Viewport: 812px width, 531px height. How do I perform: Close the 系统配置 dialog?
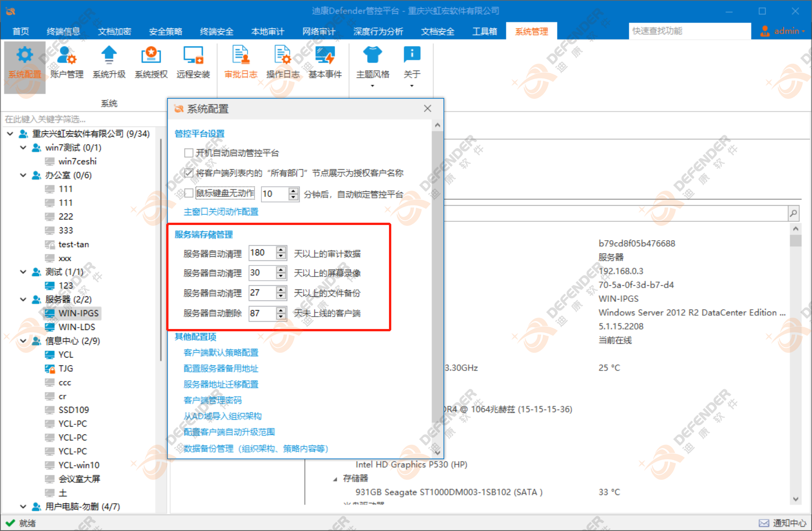tap(428, 109)
